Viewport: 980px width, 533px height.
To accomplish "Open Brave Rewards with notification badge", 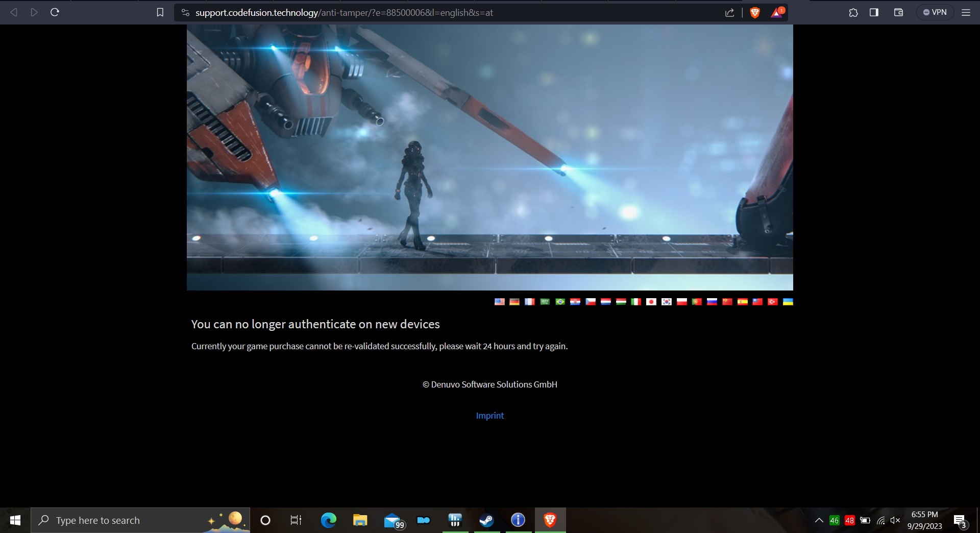I will 776,12.
